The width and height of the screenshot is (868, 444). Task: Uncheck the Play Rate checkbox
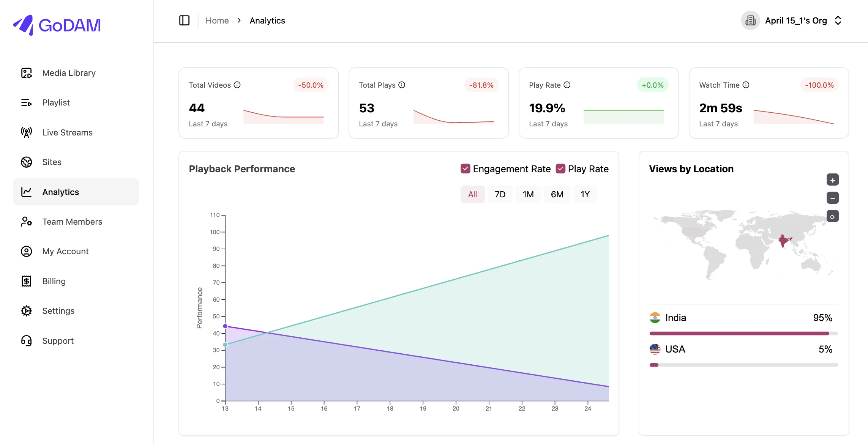tap(560, 169)
